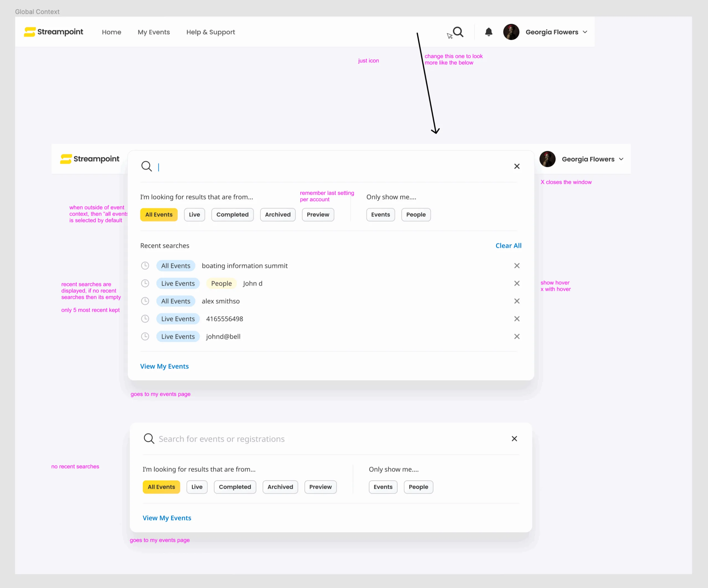
Task: Click Streampoint logo in top navbar
Action: 54,32
